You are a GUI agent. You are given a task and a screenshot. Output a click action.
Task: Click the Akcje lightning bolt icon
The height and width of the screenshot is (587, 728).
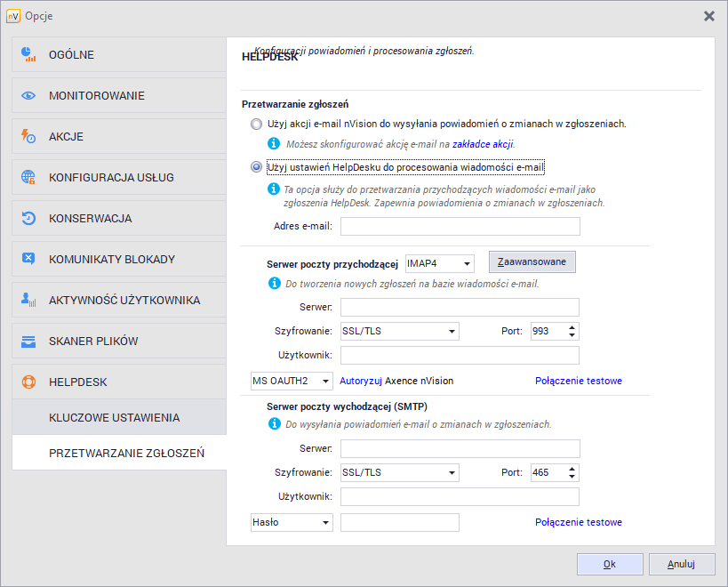28,137
